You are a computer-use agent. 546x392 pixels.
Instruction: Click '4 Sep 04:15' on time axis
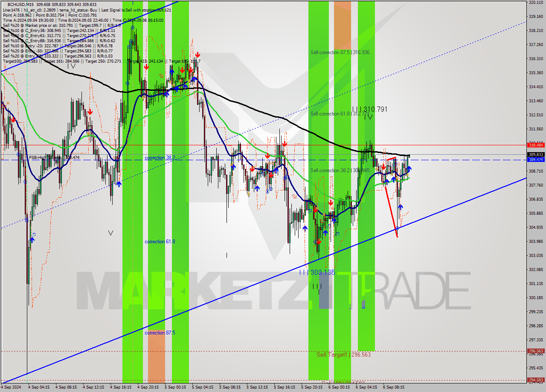click(x=39, y=387)
